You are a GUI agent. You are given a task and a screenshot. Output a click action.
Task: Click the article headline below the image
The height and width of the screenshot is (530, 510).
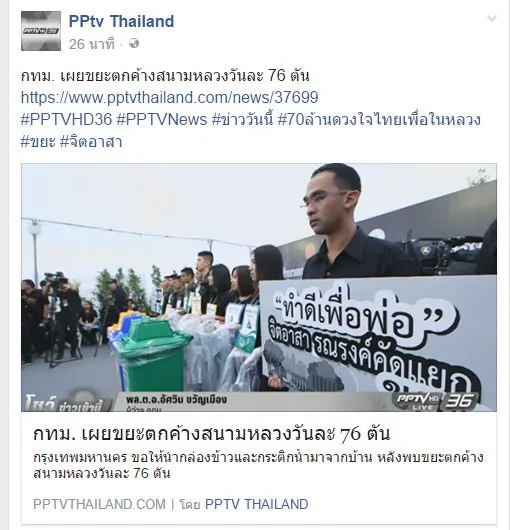point(212,434)
